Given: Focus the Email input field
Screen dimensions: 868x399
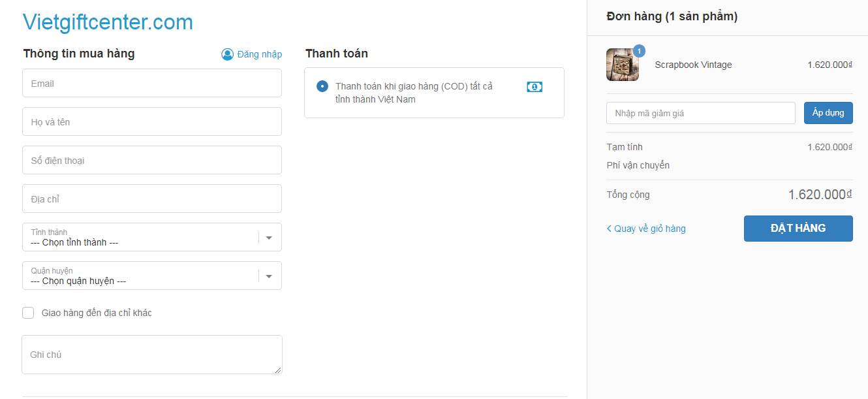Looking at the screenshot, I should click(152, 84).
